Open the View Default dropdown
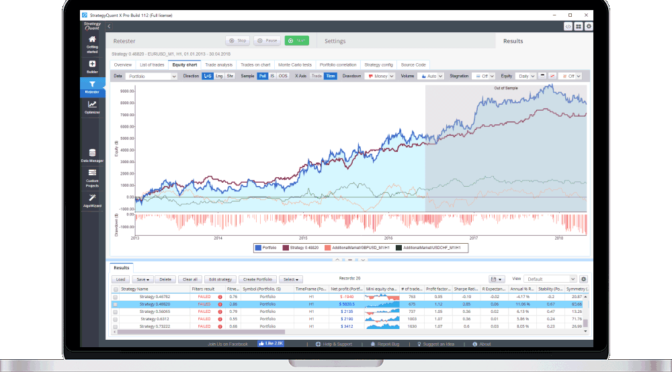672x372 pixels. [x=550, y=279]
